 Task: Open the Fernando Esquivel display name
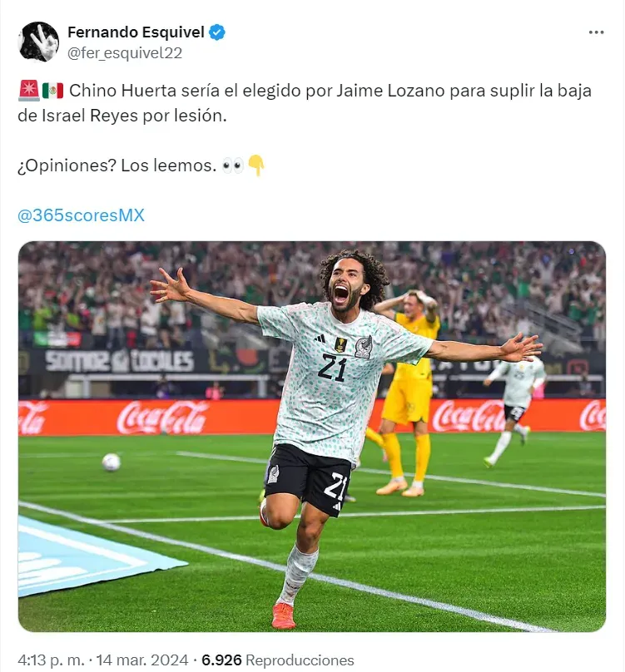pyautogui.click(x=136, y=32)
